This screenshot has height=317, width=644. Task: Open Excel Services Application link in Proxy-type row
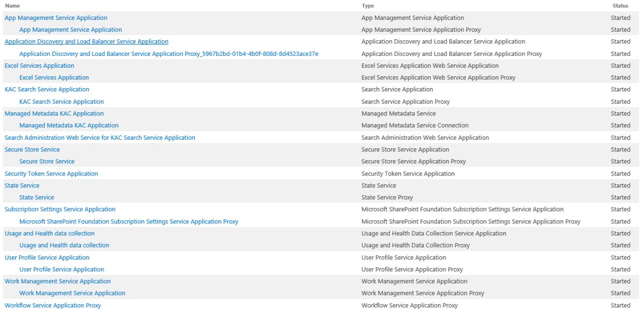point(54,77)
